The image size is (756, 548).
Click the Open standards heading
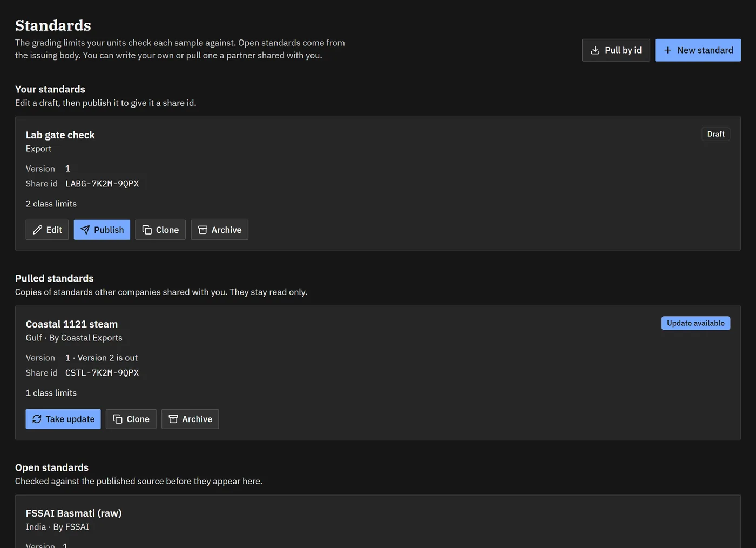[52, 467]
